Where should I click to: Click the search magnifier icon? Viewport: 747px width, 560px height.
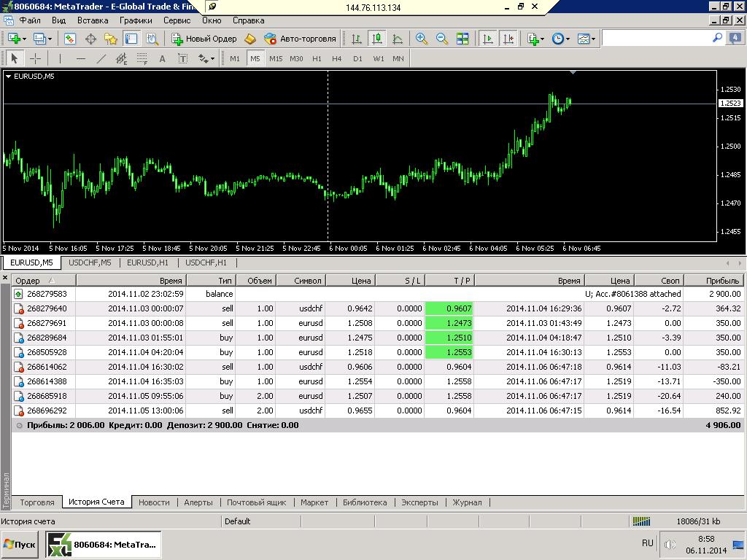click(x=717, y=38)
